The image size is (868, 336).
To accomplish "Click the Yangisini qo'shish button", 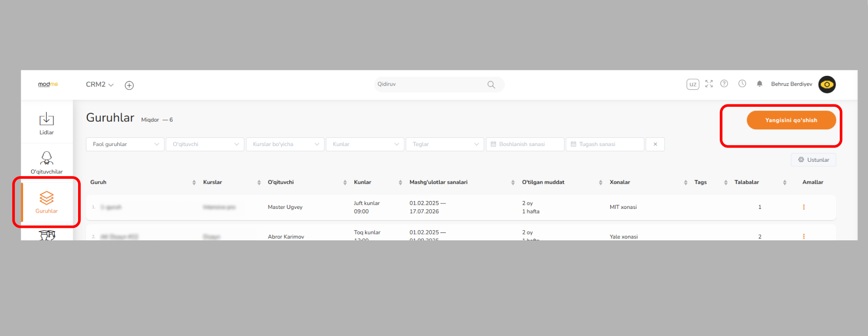I will 791,120.
